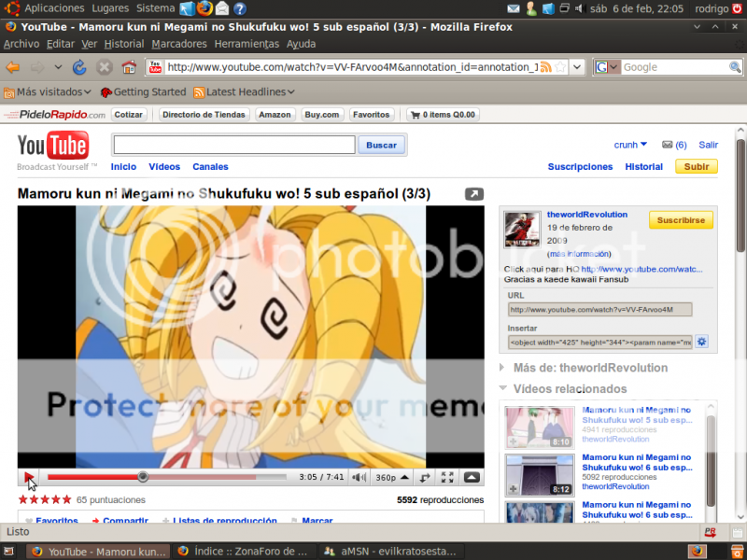Viewport: 747px width, 560px height.
Task: Open the help icon in the top panel
Action: click(x=240, y=8)
